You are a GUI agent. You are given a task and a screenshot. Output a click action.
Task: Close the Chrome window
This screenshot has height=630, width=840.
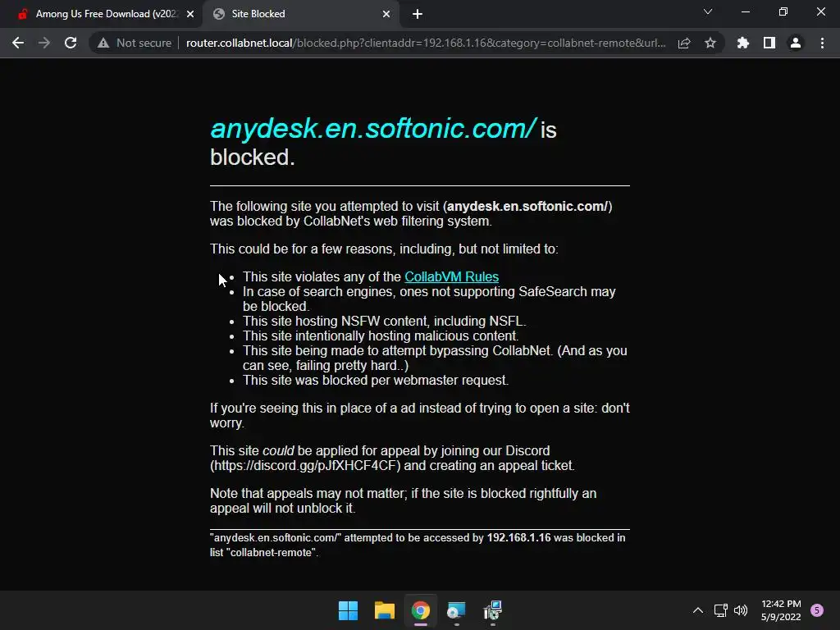pos(820,11)
